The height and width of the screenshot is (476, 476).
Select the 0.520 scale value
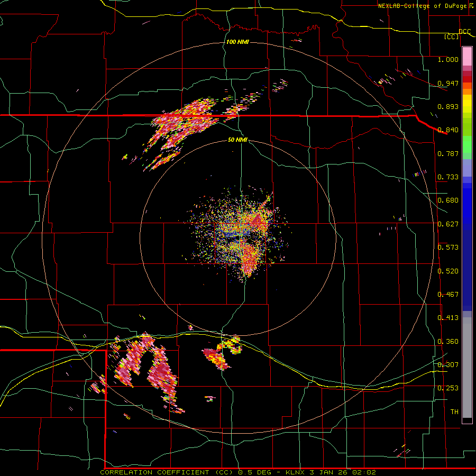[x=448, y=271]
